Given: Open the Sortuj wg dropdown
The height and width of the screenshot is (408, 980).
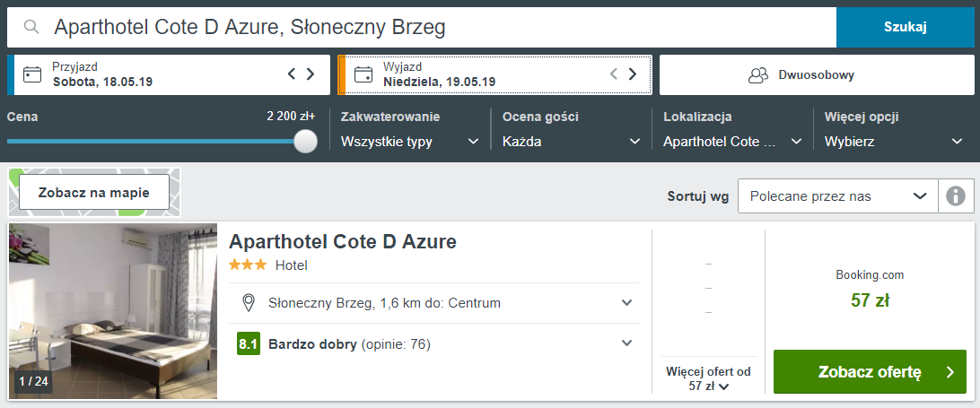Looking at the screenshot, I should tap(838, 196).
